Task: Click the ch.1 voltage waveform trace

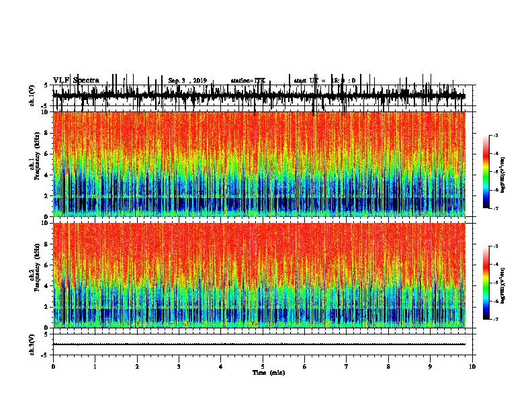Action: click(259, 96)
